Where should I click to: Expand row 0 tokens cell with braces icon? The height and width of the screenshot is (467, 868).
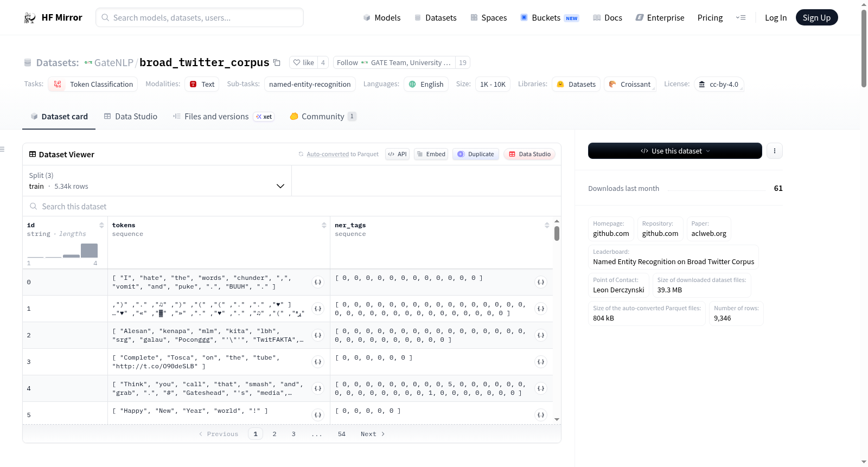[318, 282]
